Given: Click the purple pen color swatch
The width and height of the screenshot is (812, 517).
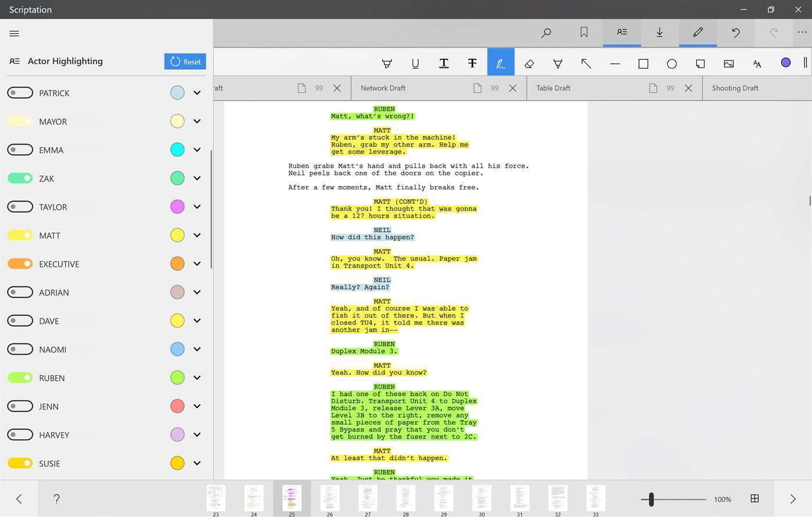Looking at the screenshot, I should pyautogui.click(x=785, y=63).
